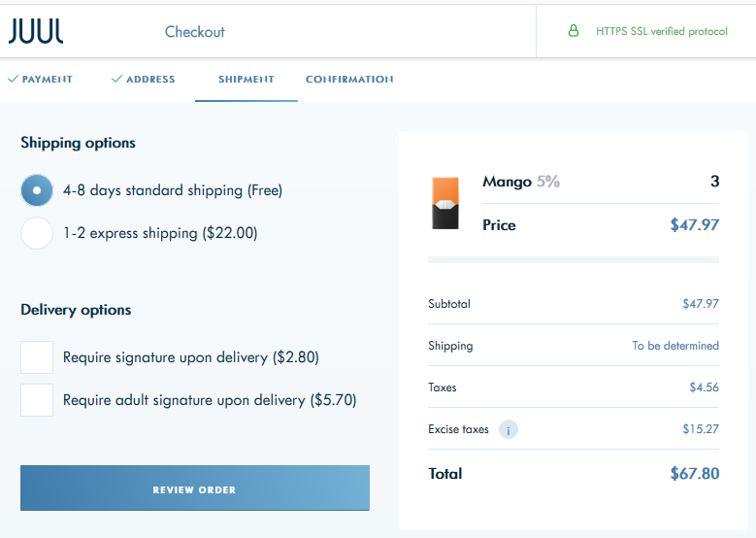Screen dimensions: 756x538
Task: Enable Require adult signature upon delivery
Action: [37, 400]
